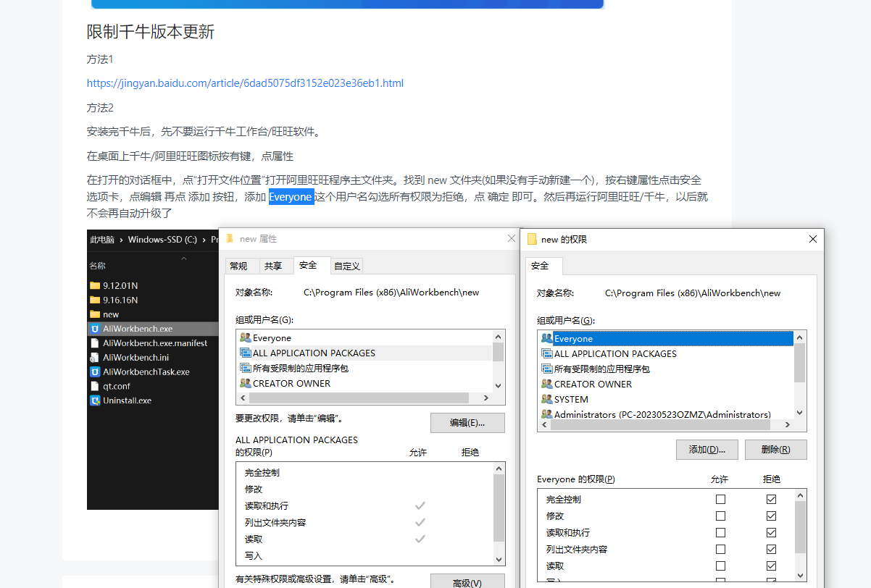Click Everyone user icon in new 属性 list
This screenshot has height=588, width=871.
[x=246, y=338]
